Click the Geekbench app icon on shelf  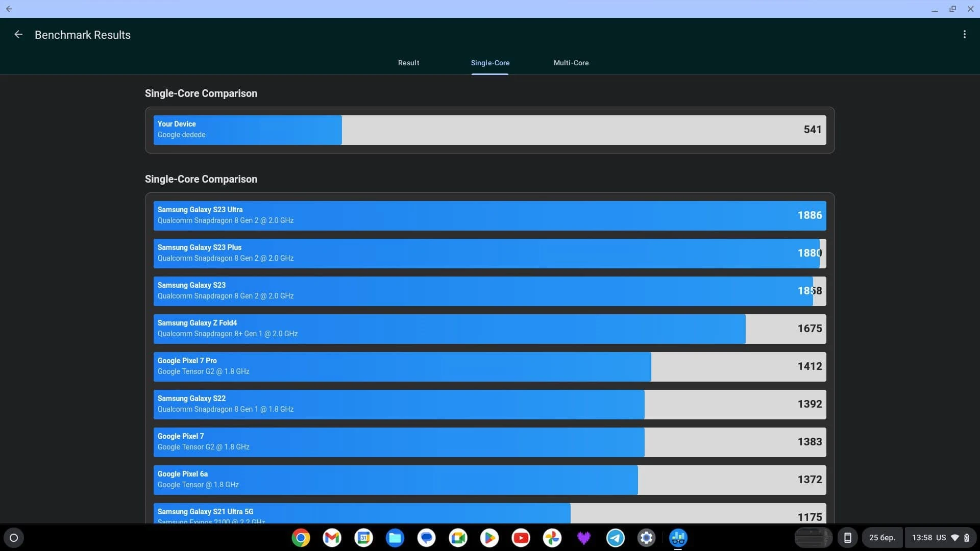click(678, 538)
